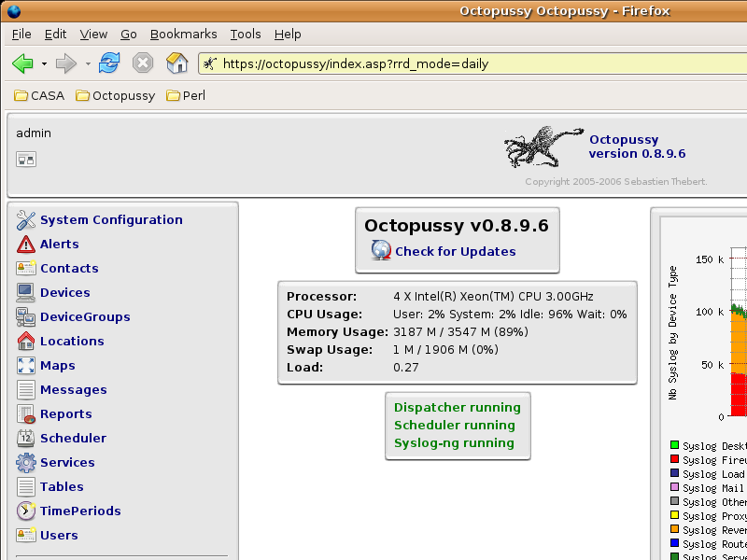Image resolution: width=747 pixels, height=560 pixels.
Task: Open the Back history dropdown arrow
Action: [44, 63]
